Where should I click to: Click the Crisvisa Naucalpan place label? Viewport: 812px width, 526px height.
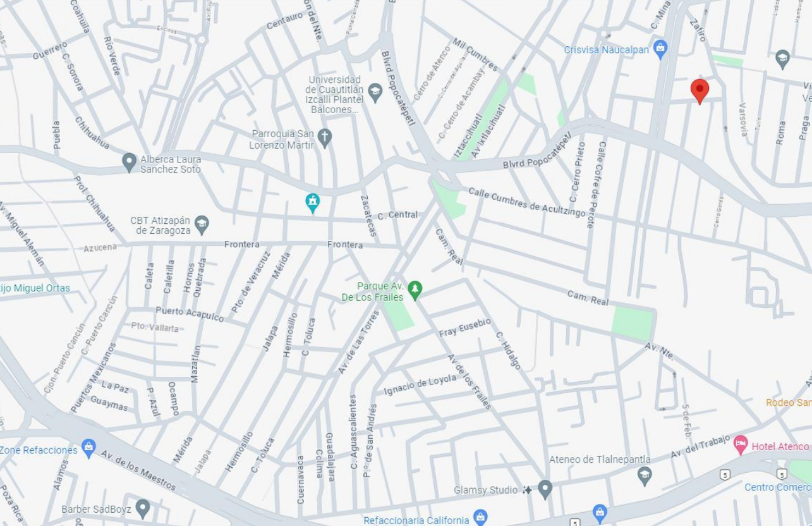pos(606,49)
